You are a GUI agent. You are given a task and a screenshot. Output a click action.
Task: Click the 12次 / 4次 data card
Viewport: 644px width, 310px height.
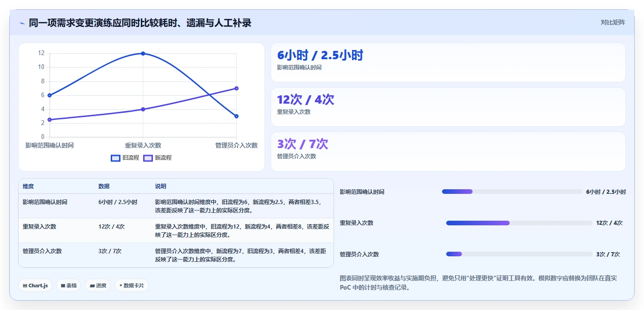click(x=448, y=107)
